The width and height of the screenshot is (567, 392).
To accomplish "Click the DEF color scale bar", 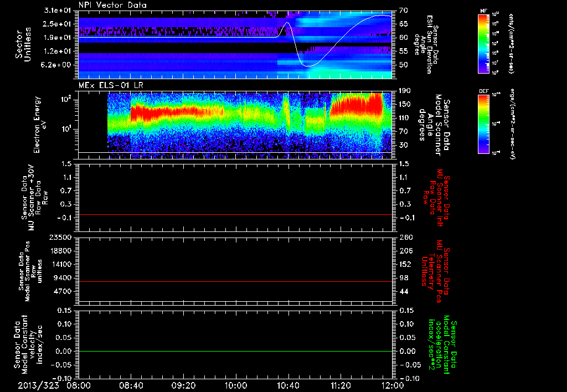I will (x=484, y=124).
